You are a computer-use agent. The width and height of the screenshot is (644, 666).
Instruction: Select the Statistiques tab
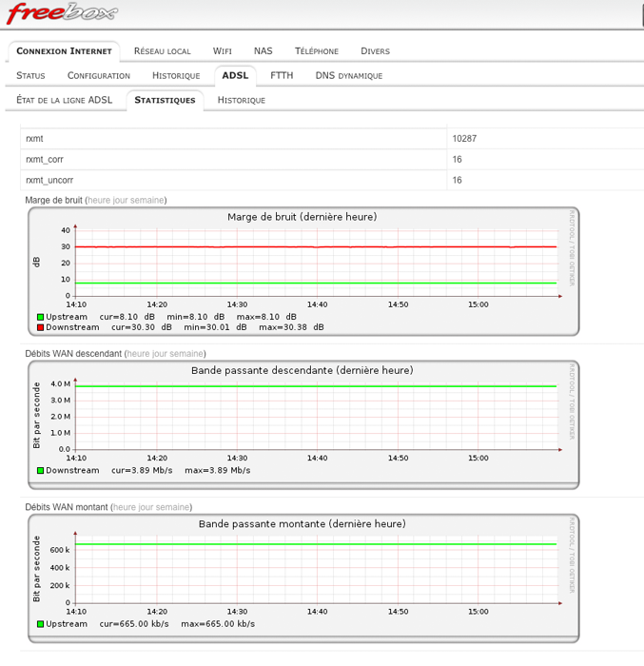point(165,100)
